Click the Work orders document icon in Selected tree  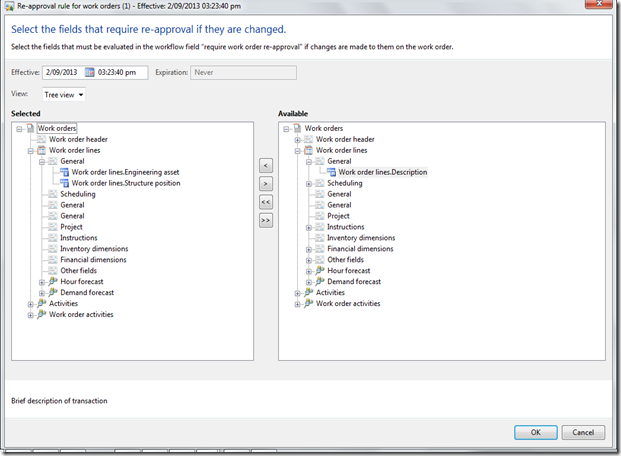tap(29, 128)
